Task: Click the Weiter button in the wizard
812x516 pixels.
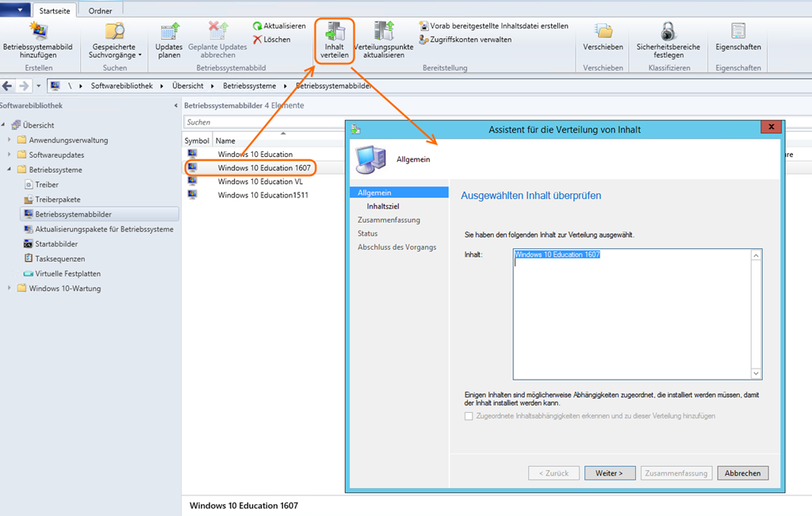Action: click(x=609, y=473)
